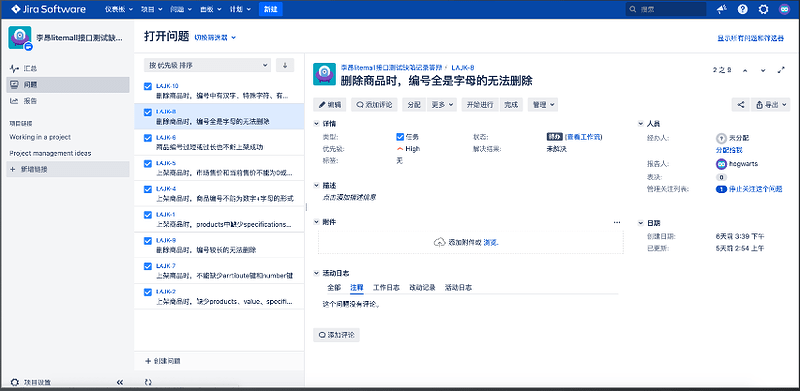Viewport: 800px width, 391px height.
Task: Open the 项目 projects dropdown
Action: pos(152,9)
